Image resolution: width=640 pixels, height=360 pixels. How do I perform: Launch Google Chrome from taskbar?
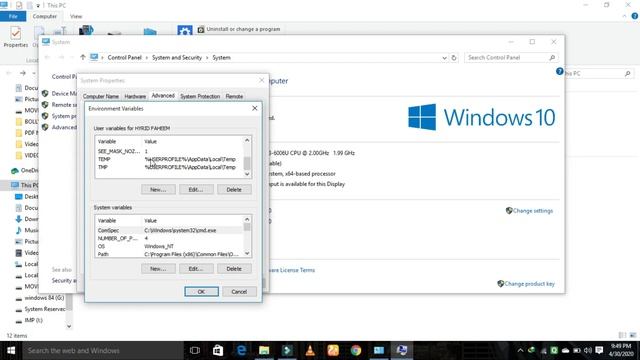tap(356, 351)
